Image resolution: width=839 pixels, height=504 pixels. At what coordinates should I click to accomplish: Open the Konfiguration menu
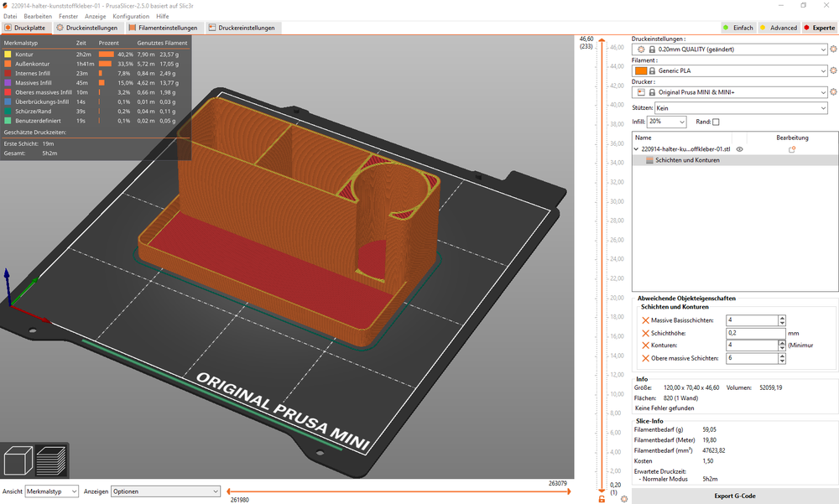[x=130, y=16]
